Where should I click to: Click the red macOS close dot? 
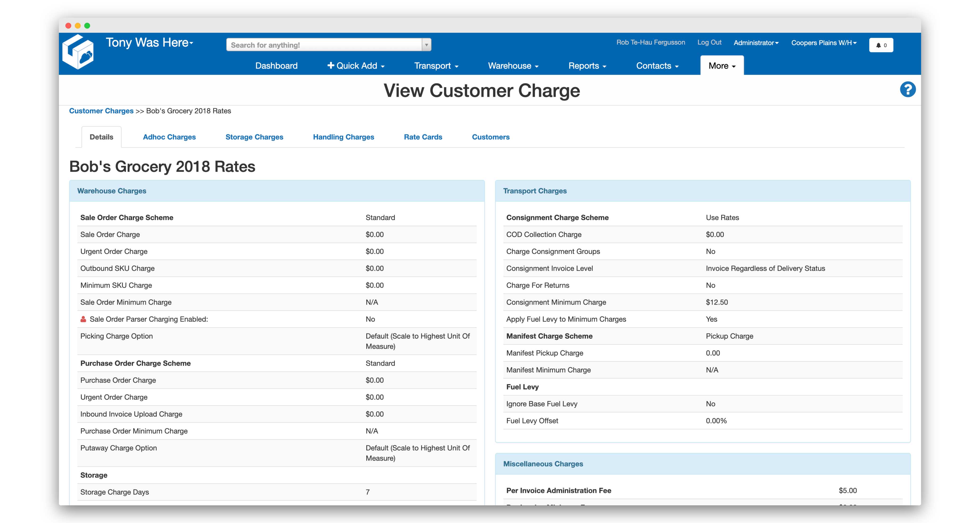tap(69, 25)
